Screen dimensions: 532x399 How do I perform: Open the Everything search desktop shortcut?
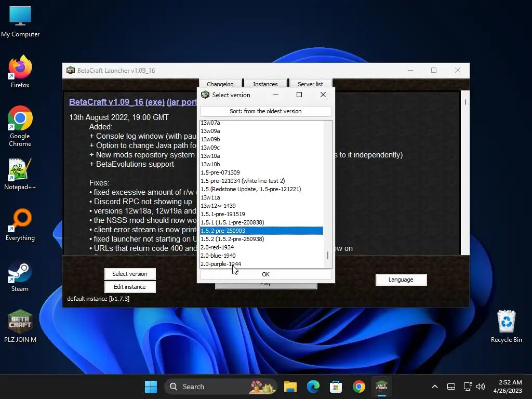point(20,224)
